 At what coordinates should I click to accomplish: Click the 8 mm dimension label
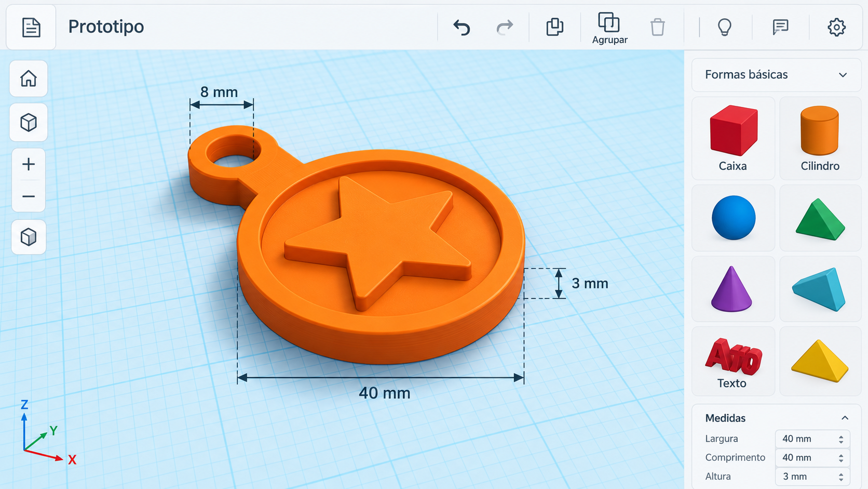(x=219, y=92)
